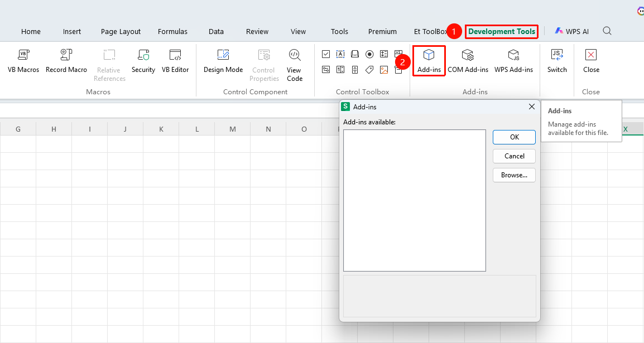Open Control Properties
Image resolution: width=644 pixels, height=343 pixels.
coord(264,65)
